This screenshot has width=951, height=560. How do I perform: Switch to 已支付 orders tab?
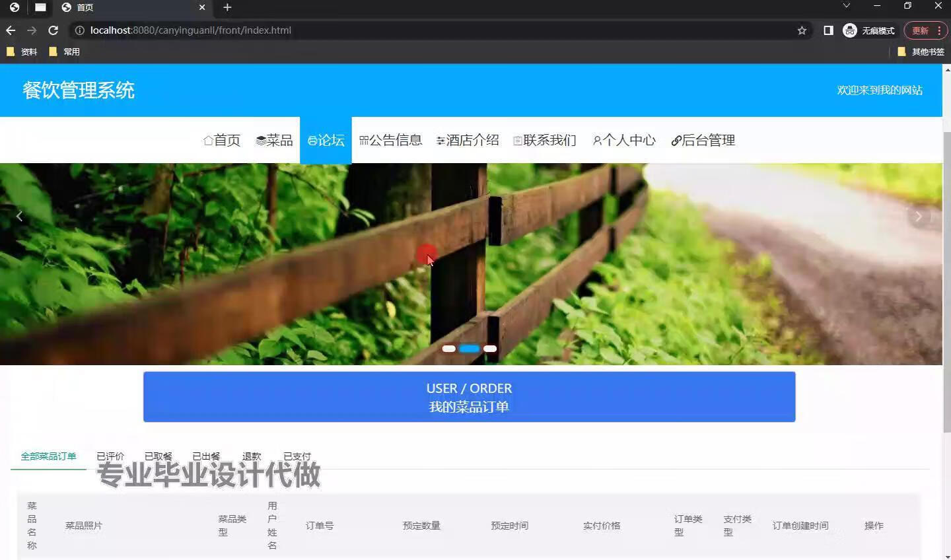[x=297, y=456]
